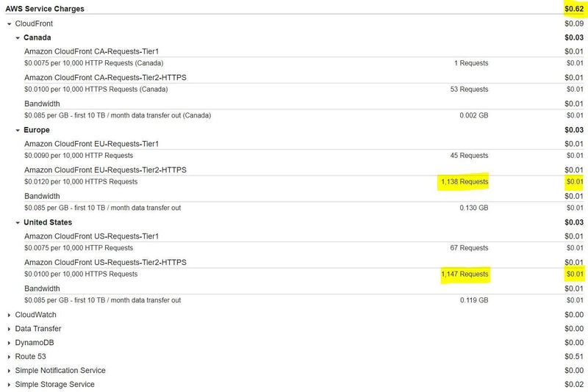Expand the CloudWatch service arrow
This screenshot has width=588, height=392.
[x=9, y=315]
